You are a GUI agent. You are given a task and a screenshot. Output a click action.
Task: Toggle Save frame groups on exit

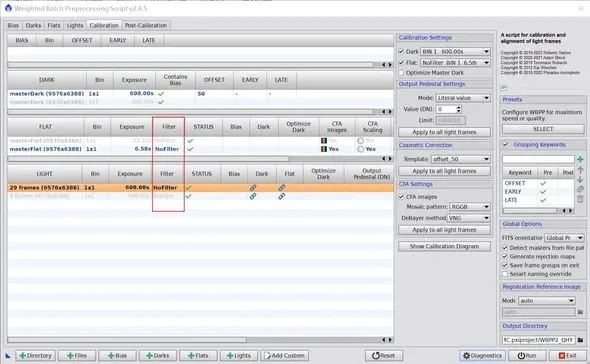(x=505, y=265)
